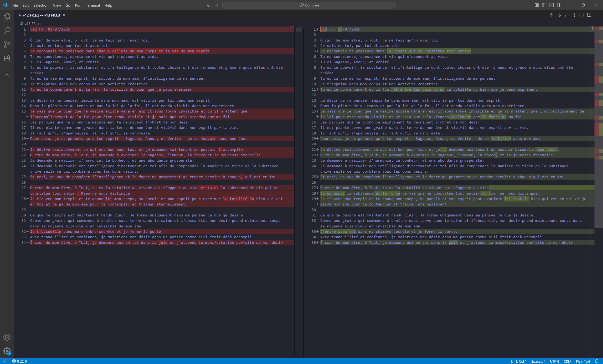Click CRLF end-of-line selector
Viewport: 603px width, 364px height.
[567, 361]
